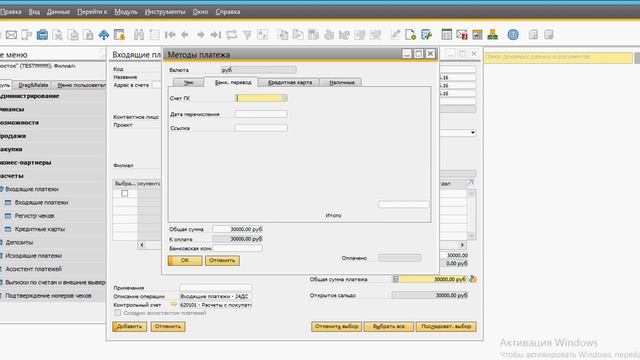This screenshot has width=640, height=360.
Task: Expand the Расчеты module in main menu
Action: 12,176
